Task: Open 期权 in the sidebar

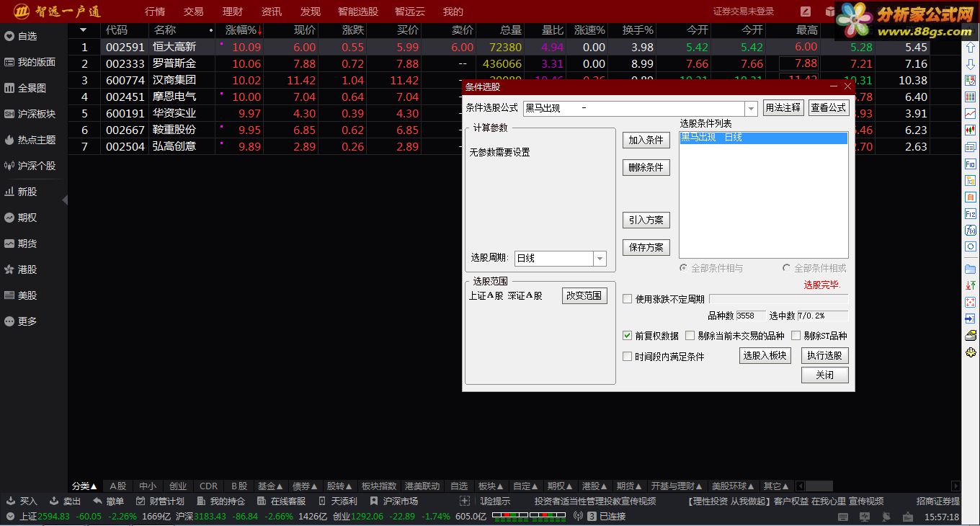Action: 21,218
